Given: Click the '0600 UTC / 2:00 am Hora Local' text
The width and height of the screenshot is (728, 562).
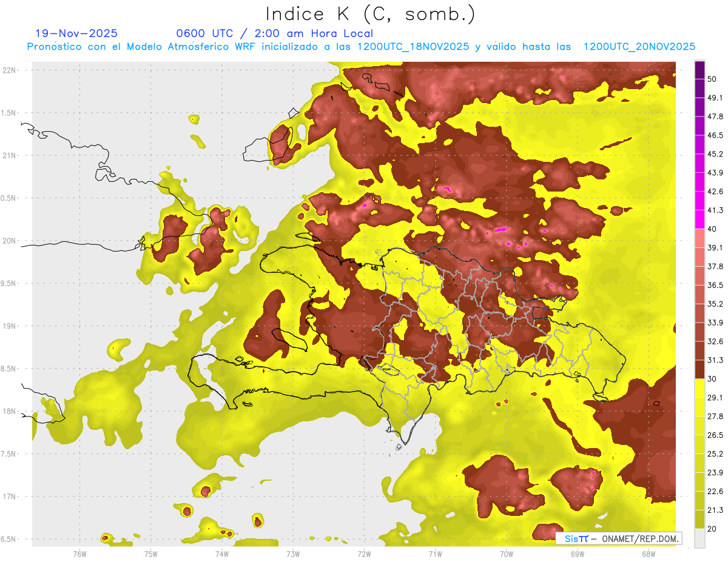Looking at the screenshot, I should click(275, 33).
